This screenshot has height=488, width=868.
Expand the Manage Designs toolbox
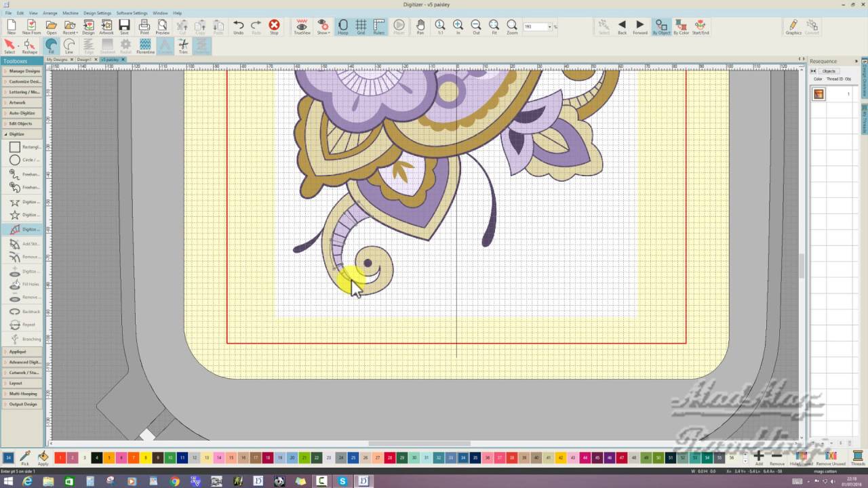(22, 71)
